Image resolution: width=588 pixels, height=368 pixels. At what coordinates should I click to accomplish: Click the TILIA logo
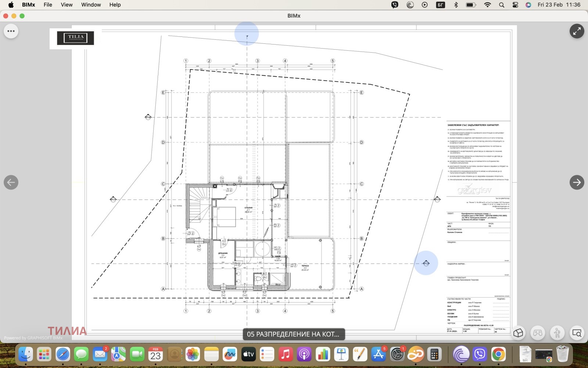[75, 38]
